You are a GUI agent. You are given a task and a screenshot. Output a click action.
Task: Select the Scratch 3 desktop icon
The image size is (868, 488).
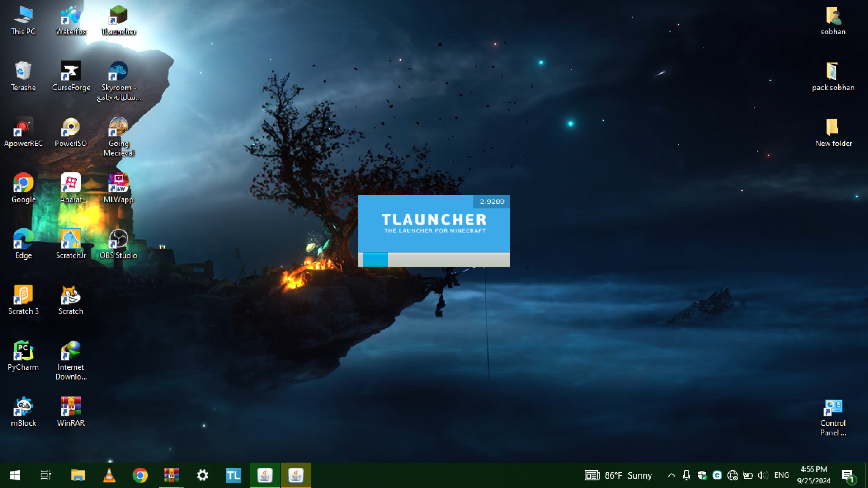(23, 300)
